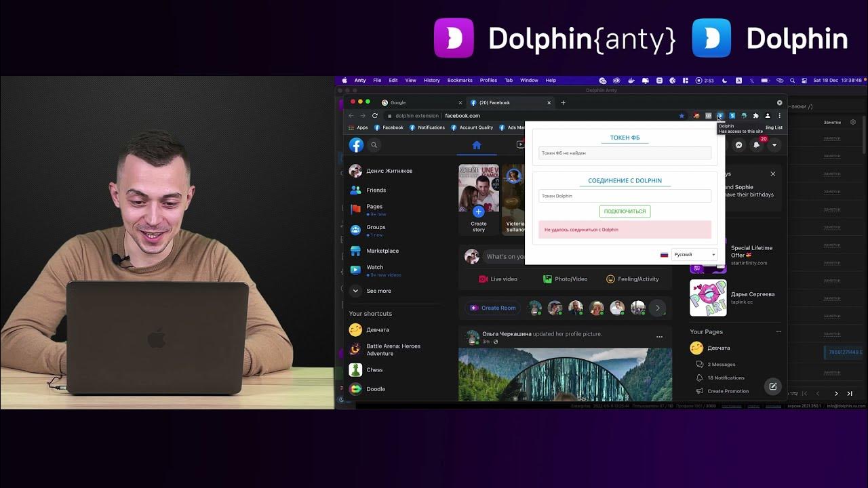This screenshot has height=488, width=868.
Task: Go to Facebook Home tab
Action: [476, 145]
